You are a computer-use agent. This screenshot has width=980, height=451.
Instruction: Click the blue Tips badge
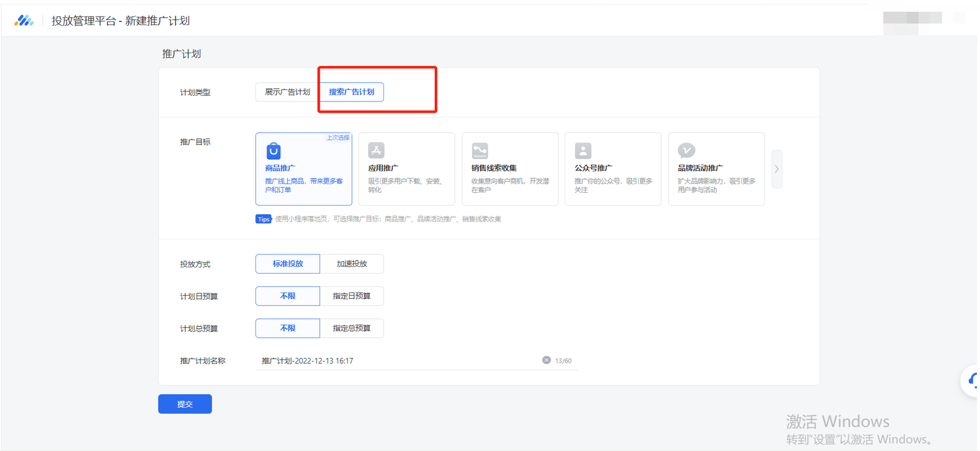[x=263, y=219]
